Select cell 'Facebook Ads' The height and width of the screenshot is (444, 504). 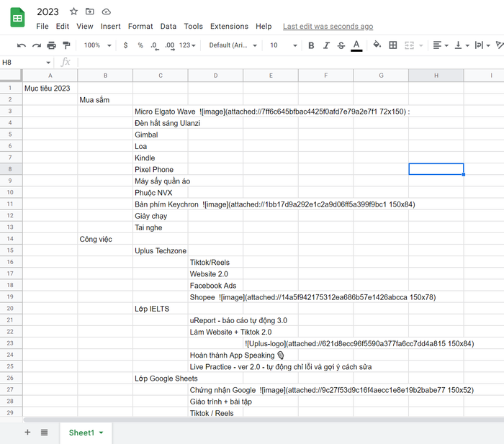(x=216, y=285)
